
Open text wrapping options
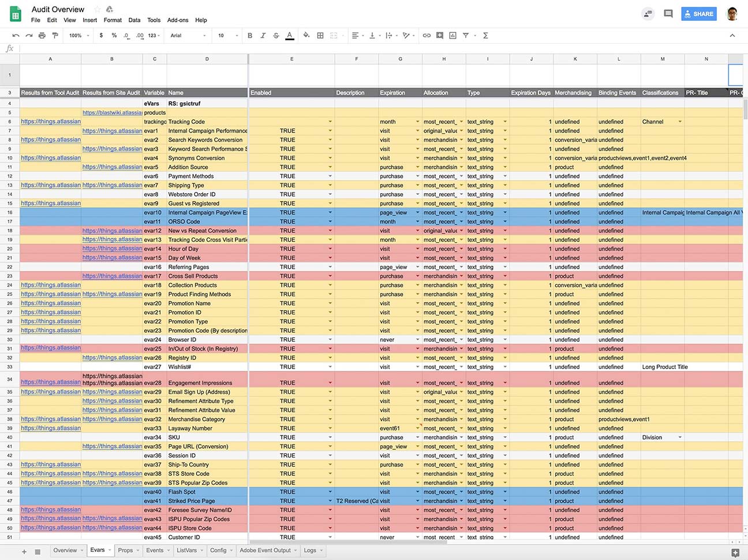391,36
